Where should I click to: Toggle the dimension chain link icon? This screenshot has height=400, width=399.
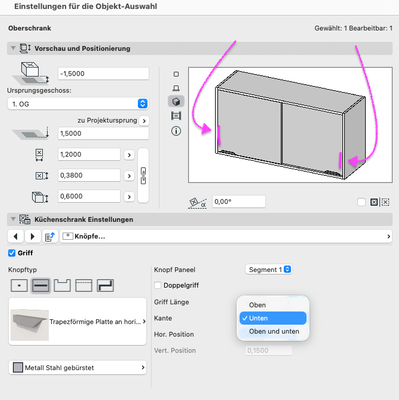coord(143,176)
